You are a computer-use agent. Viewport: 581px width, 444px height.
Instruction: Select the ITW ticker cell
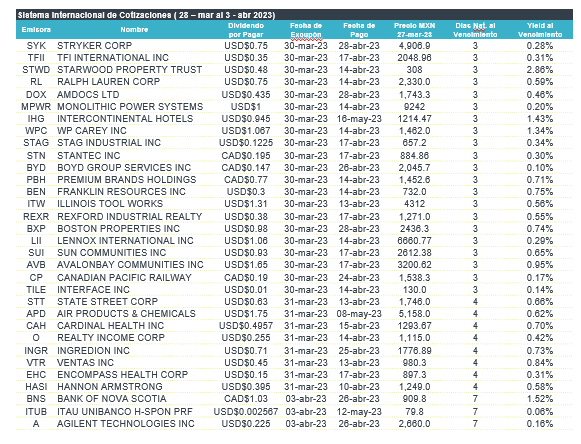coord(36,204)
